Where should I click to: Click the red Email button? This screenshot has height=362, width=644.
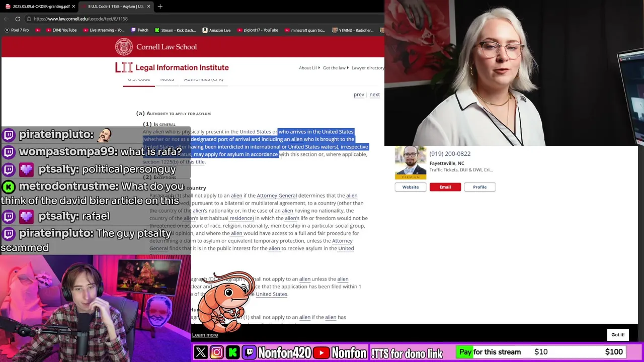tap(445, 187)
